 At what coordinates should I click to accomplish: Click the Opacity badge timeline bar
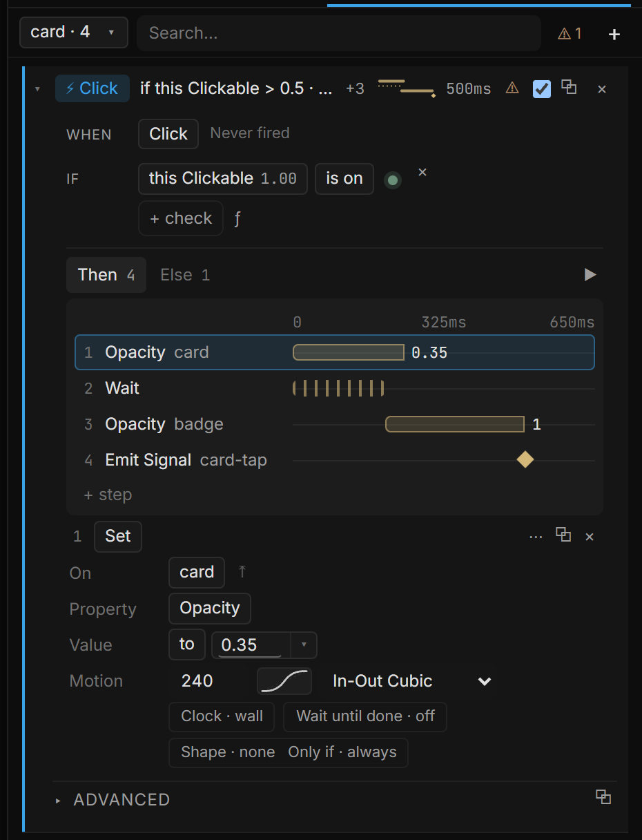click(455, 424)
